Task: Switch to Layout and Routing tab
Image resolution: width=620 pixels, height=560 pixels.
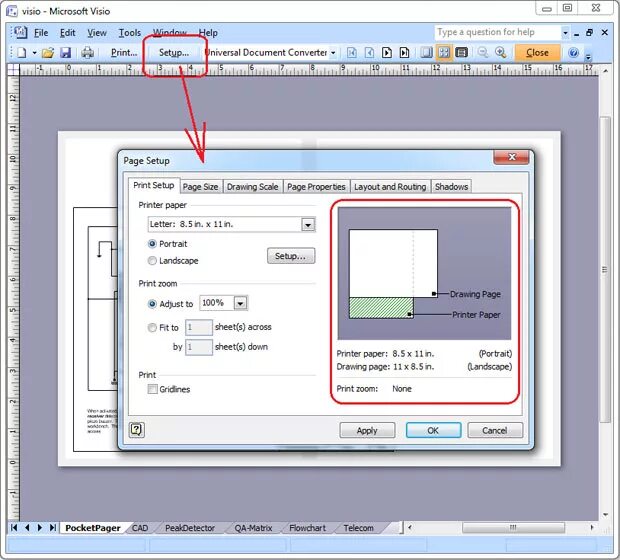Action: pos(390,187)
